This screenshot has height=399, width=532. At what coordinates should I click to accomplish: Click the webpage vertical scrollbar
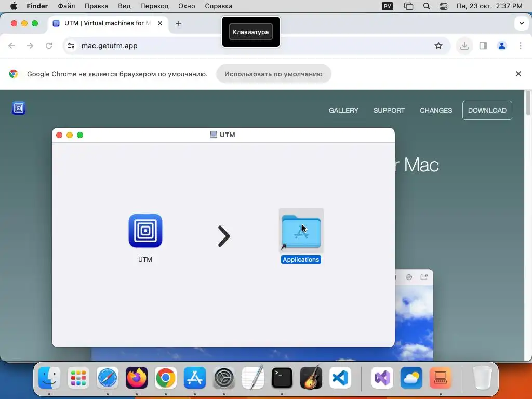pos(528,103)
